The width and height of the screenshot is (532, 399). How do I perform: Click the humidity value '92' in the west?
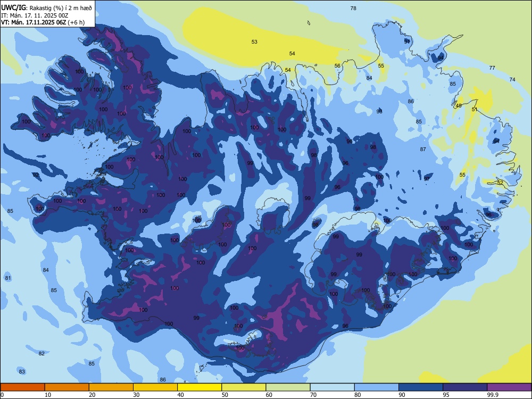click(36, 175)
